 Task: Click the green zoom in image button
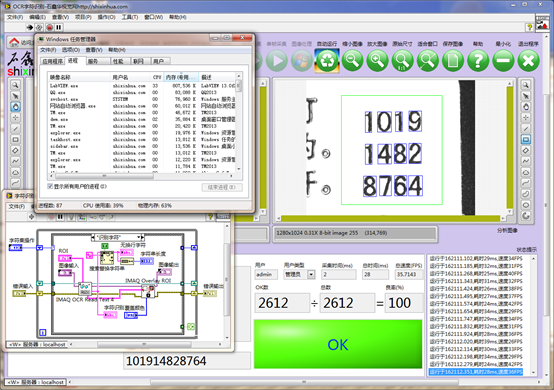[377, 61]
